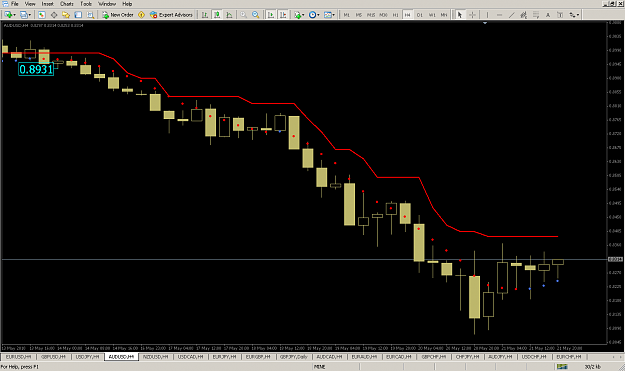Click the Indicators list icon

(297, 15)
